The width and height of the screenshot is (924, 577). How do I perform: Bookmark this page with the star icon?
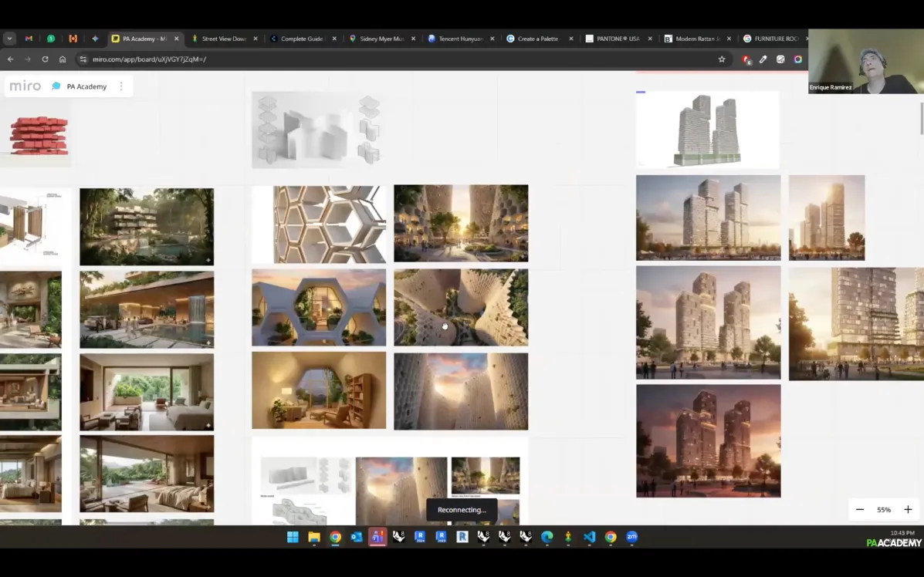[x=722, y=59]
